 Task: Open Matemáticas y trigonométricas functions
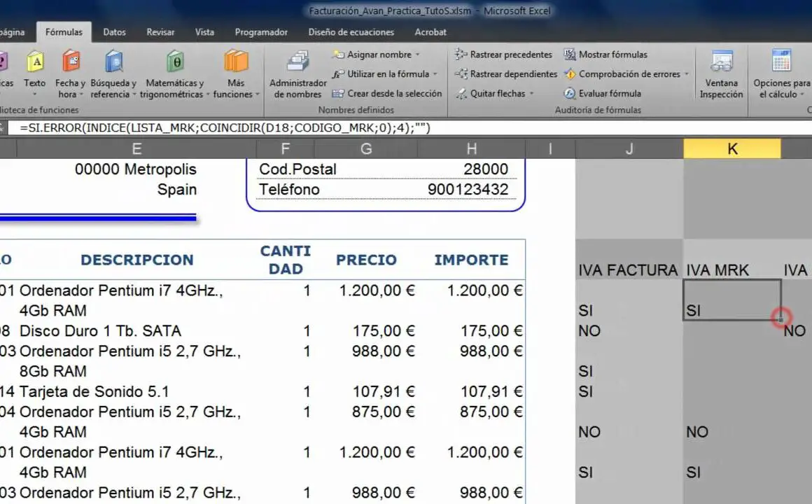[x=175, y=63]
